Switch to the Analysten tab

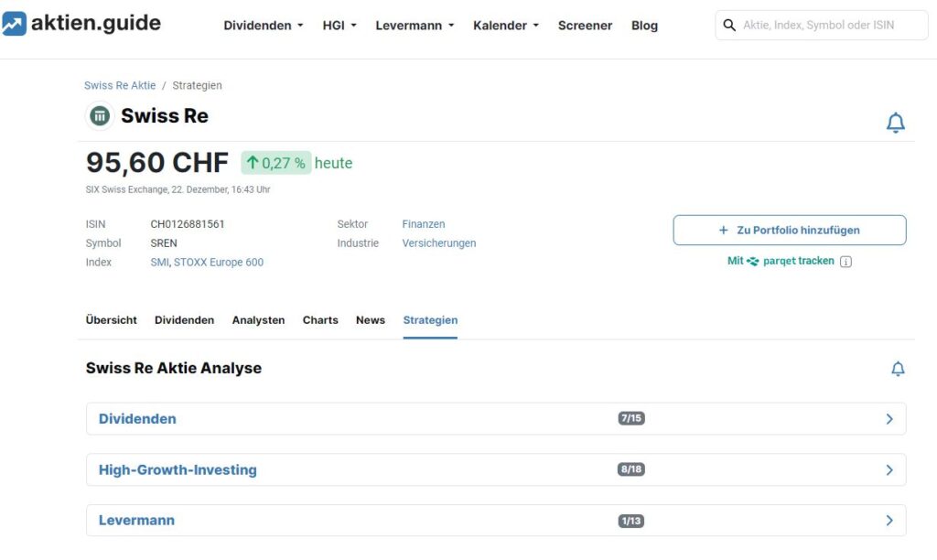pos(258,319)
